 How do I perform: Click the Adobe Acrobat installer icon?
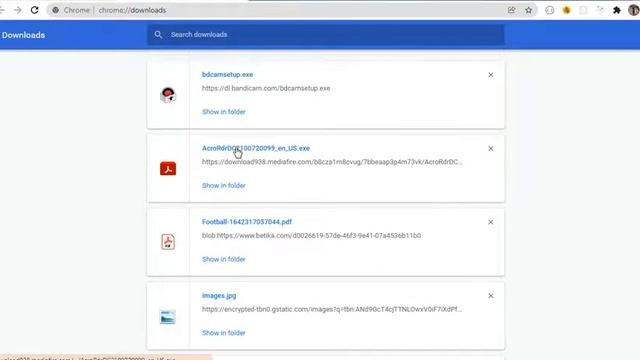click(x=168, y=169)
